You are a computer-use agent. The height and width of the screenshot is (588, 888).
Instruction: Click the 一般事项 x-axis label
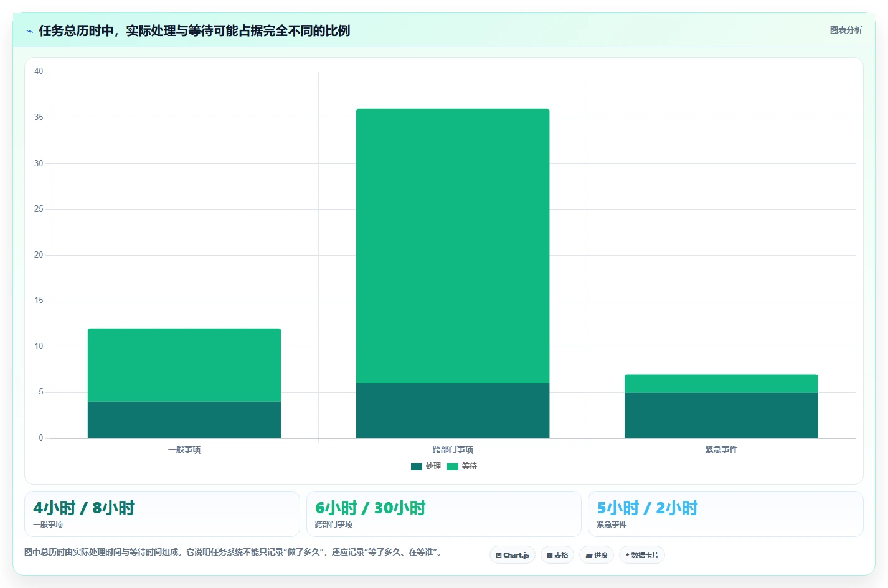click(184, 450)
